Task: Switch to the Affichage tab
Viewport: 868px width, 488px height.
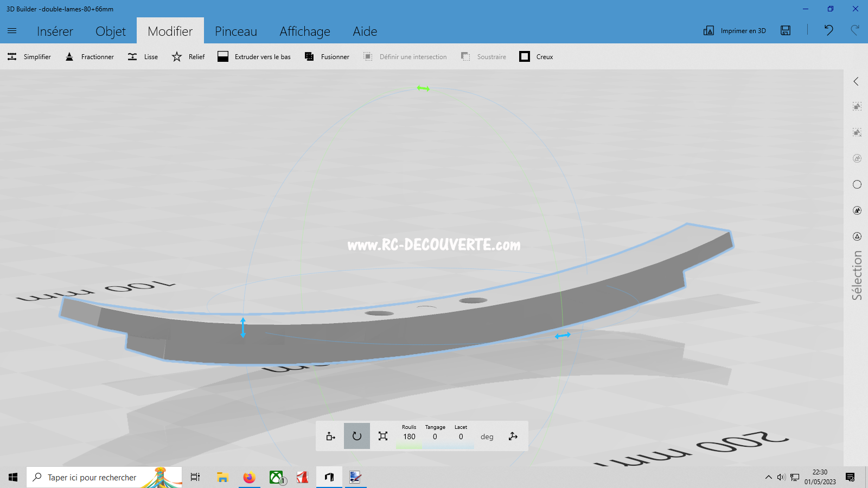Action: [305, 31]
